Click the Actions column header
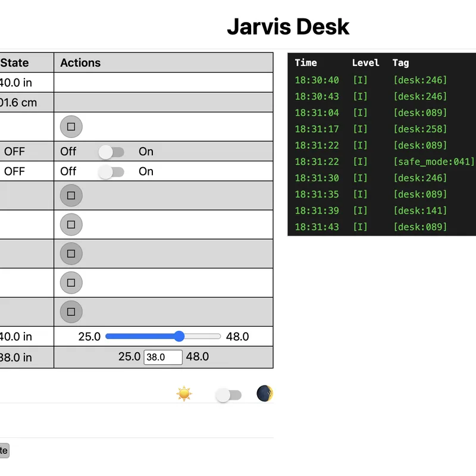This screenshot has width=476, height=476. click(80, 63)
